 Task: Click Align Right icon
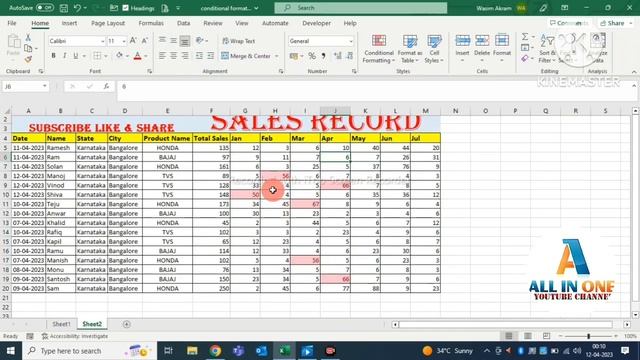[x=185, y=56]
